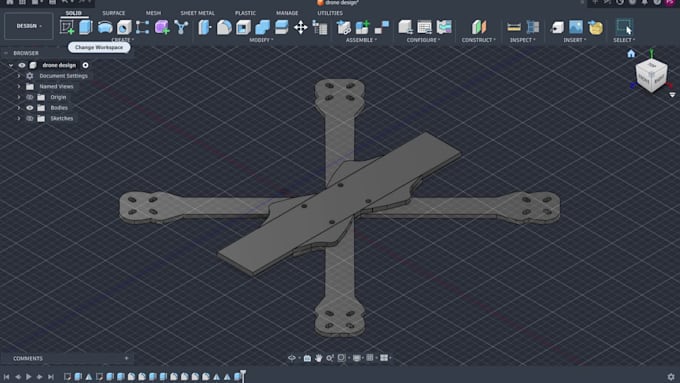Open the CREATE menu dropdown
680x383 pixels.
(123, 40)
